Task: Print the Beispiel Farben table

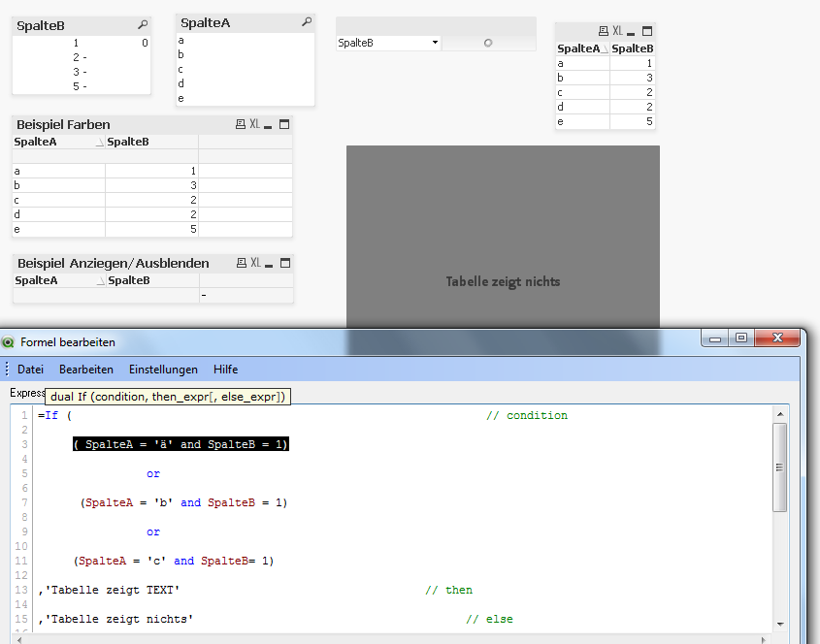Action: (x=241, y=124)
